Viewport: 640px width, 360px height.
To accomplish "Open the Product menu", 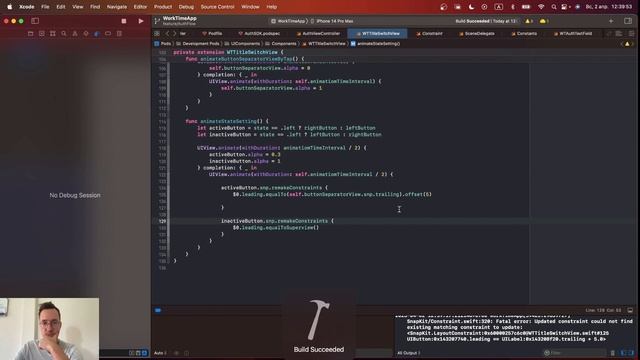I will coord(163,7).
